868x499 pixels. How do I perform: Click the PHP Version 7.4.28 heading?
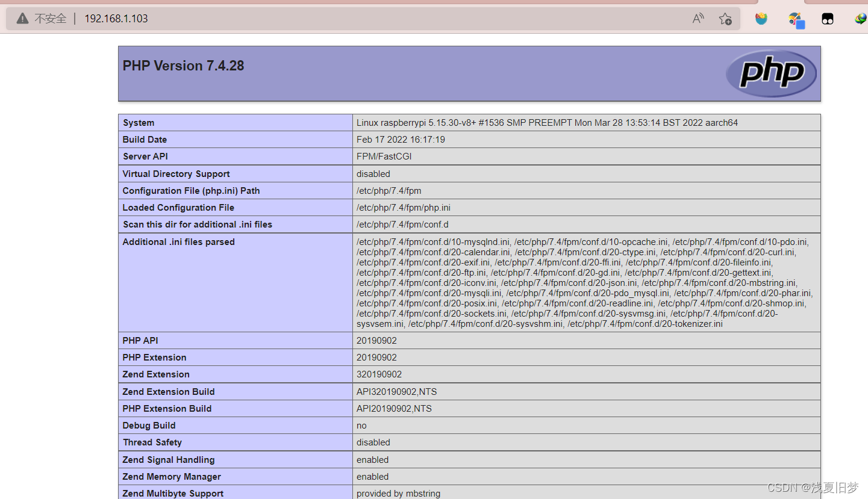pos(183,66)
